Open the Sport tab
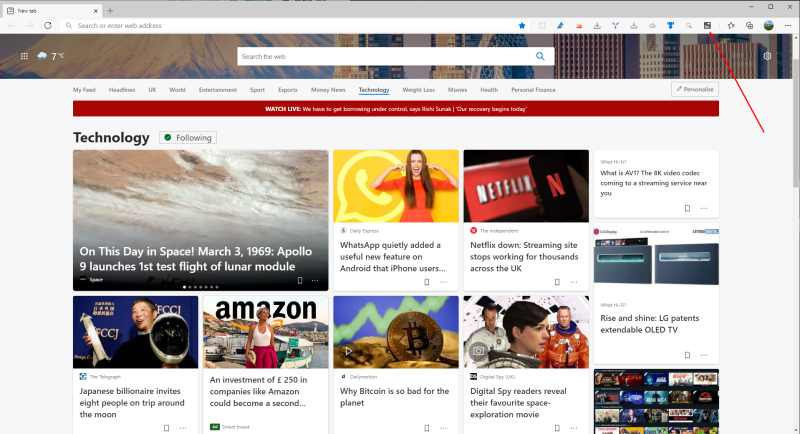800x434 pixels. click(x=257, y=90)
